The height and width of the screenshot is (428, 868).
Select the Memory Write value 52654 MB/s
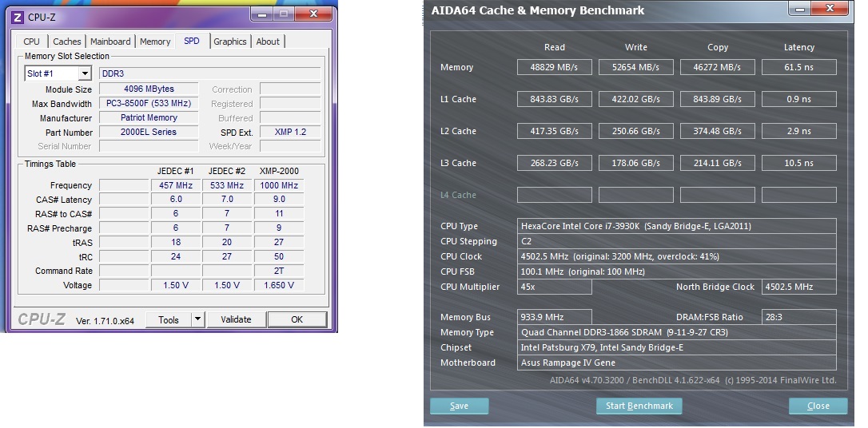635,67
